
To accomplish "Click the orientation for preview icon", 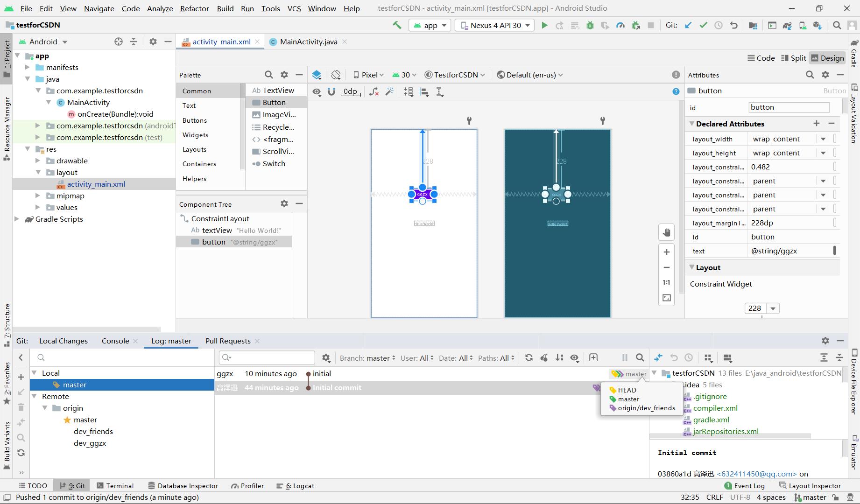I will tap(336, 75).
